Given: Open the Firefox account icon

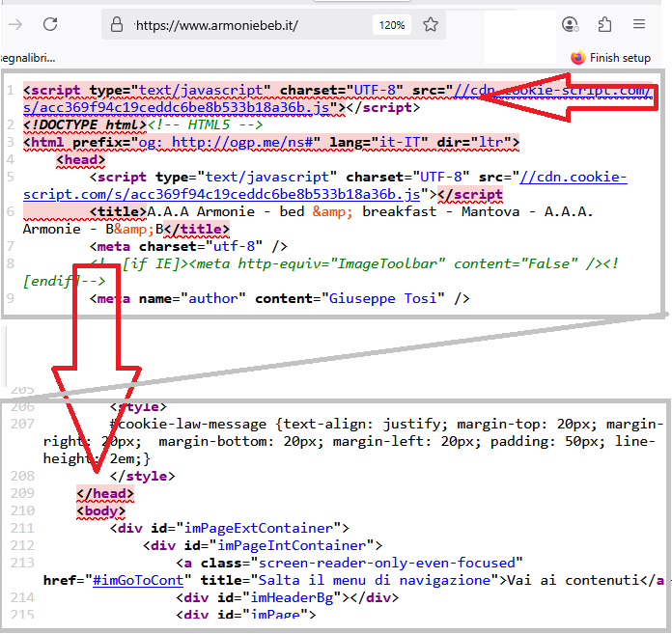Looking at the screenshot, I should click(x=570, y=24).
